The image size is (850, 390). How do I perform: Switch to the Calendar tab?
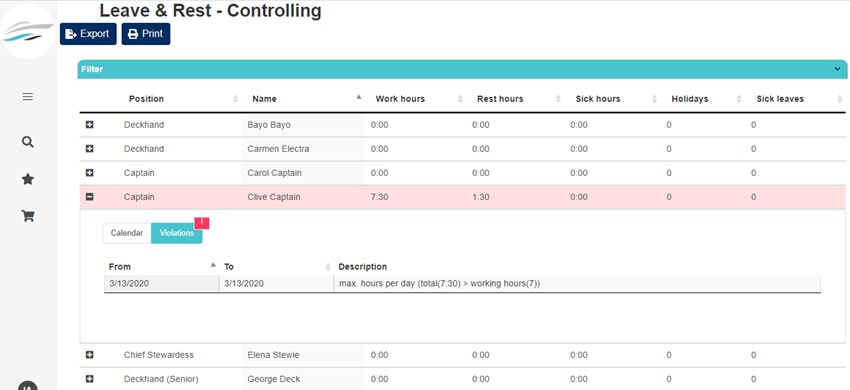pos(127,233)
